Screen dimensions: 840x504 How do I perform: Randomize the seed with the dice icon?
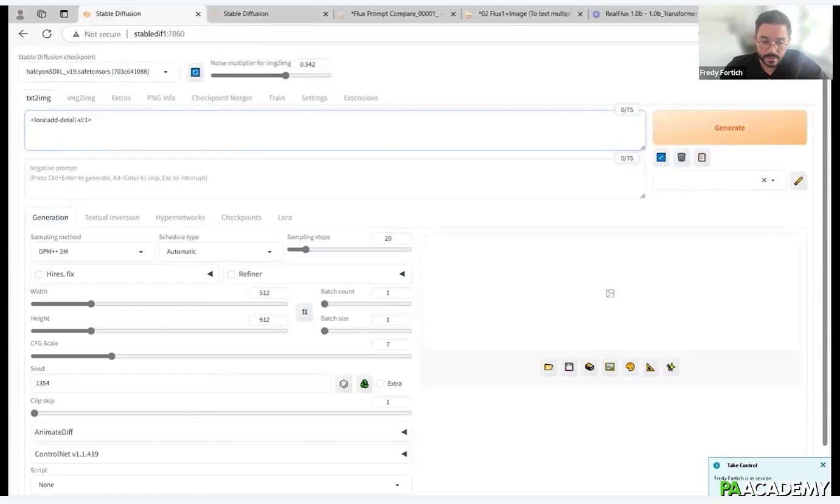344,384
